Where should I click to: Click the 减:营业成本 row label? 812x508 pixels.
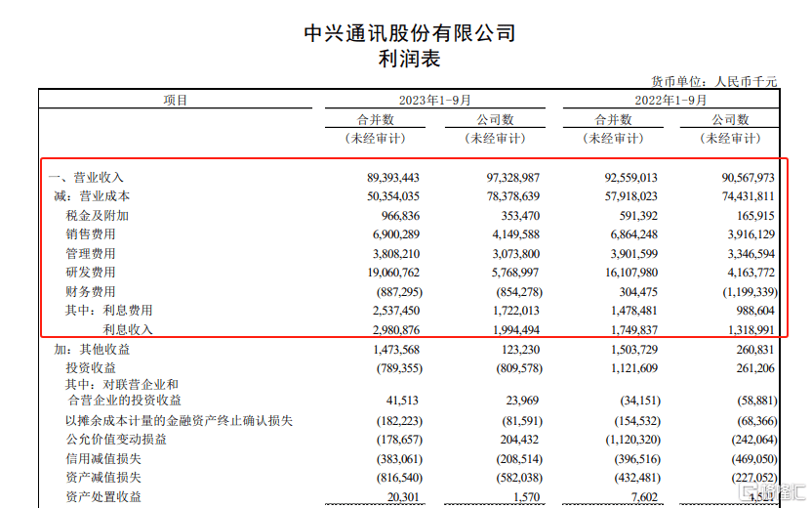point(92,196)
